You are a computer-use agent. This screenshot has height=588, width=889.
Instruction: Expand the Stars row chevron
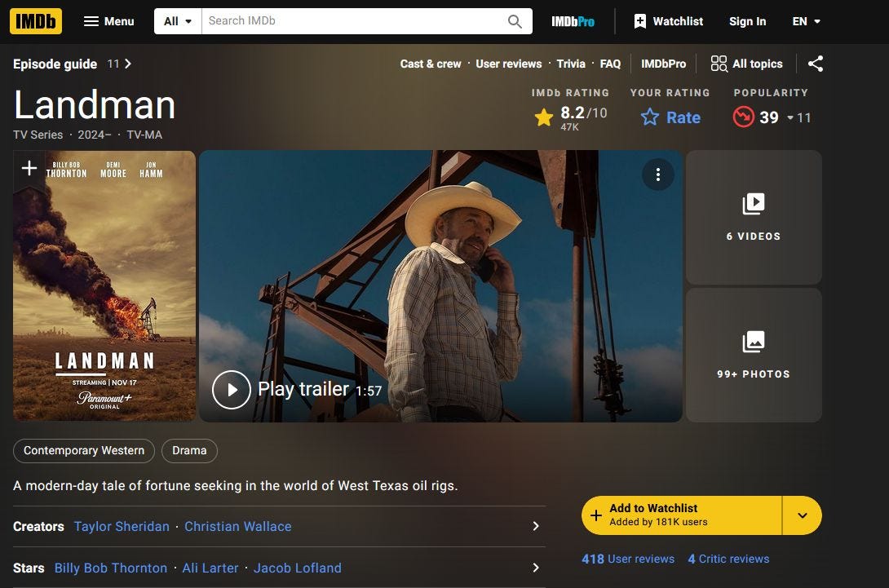tap(535, 568)
